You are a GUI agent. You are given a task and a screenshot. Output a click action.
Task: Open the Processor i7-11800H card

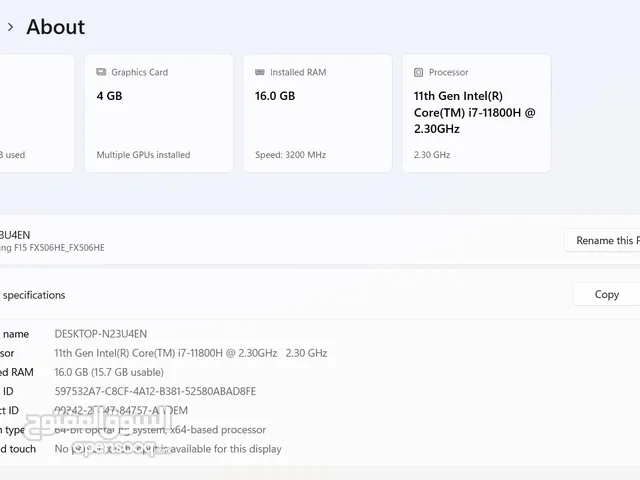pyautogui.click(x=476, y=113)
